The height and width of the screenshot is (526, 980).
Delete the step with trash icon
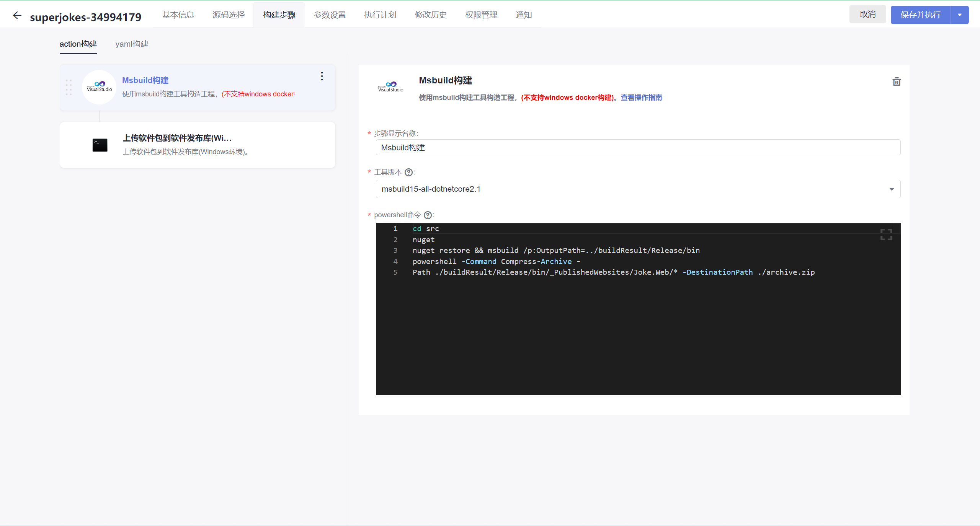point(897,81)
